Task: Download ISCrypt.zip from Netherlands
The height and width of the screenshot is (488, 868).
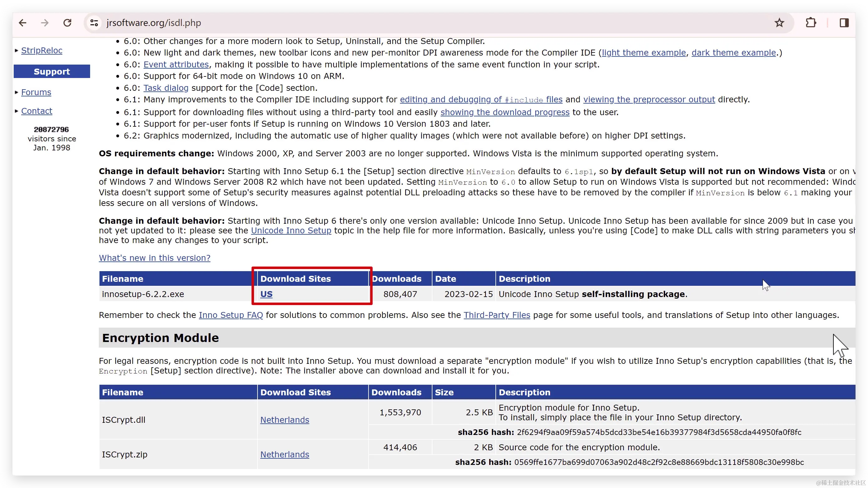Action: (x=284, y=455)
